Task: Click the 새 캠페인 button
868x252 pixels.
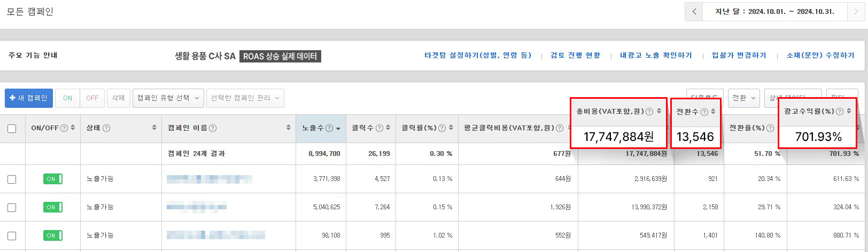Action: tap(29, 98)
